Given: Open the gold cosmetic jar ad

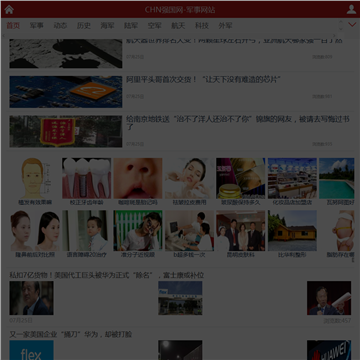Looking at the screenshot, I should (x=241, y=178).
